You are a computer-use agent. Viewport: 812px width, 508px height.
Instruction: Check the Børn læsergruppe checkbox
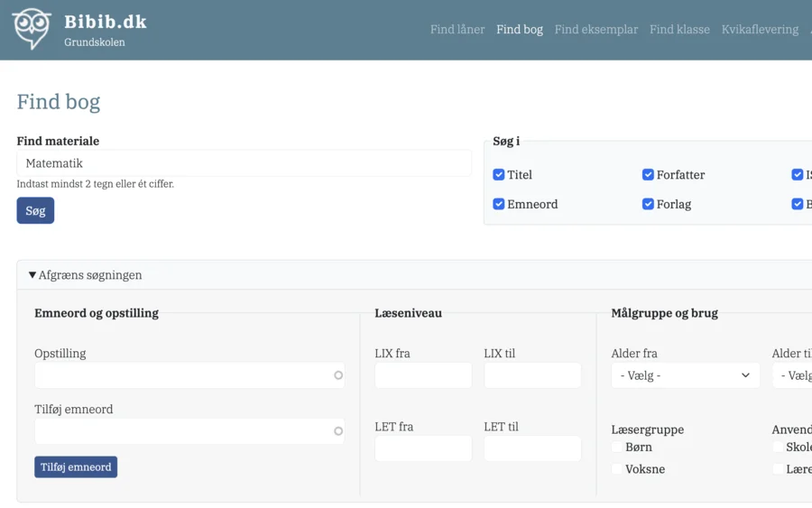pos(617,447)
